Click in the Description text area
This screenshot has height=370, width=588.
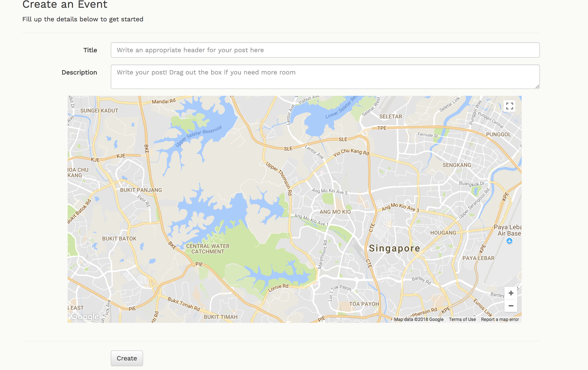tap(325, 77)
